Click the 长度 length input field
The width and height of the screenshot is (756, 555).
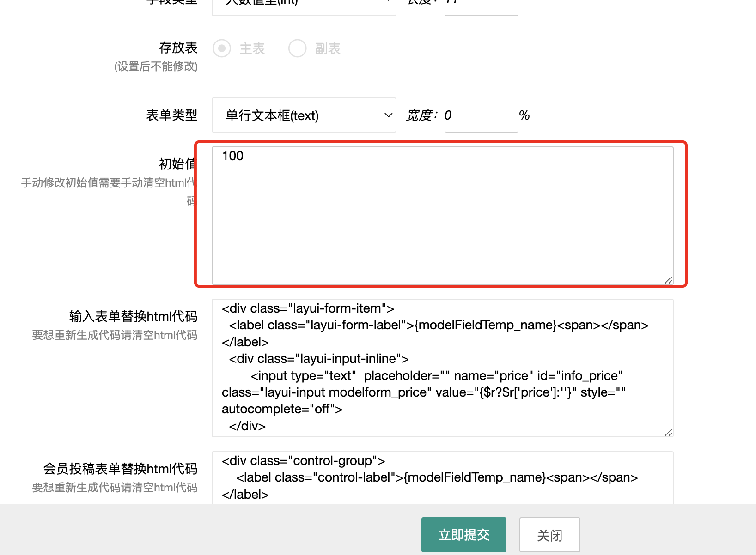(x=481, y=6)
